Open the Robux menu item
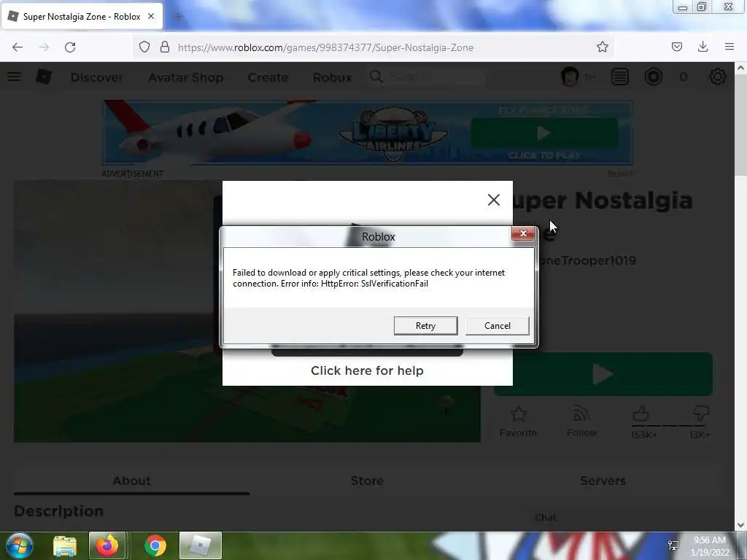747x560 pixels. click(332, 77)
